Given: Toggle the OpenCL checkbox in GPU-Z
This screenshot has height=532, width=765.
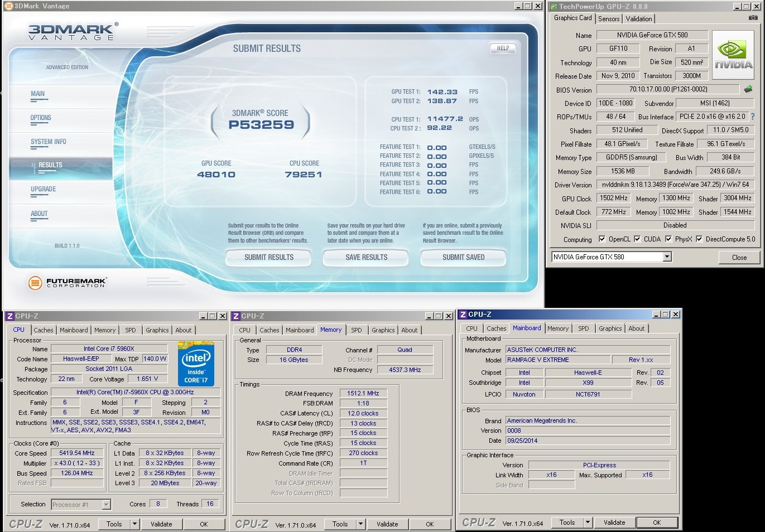Looking at the screenshot, I should click(602, 239).
